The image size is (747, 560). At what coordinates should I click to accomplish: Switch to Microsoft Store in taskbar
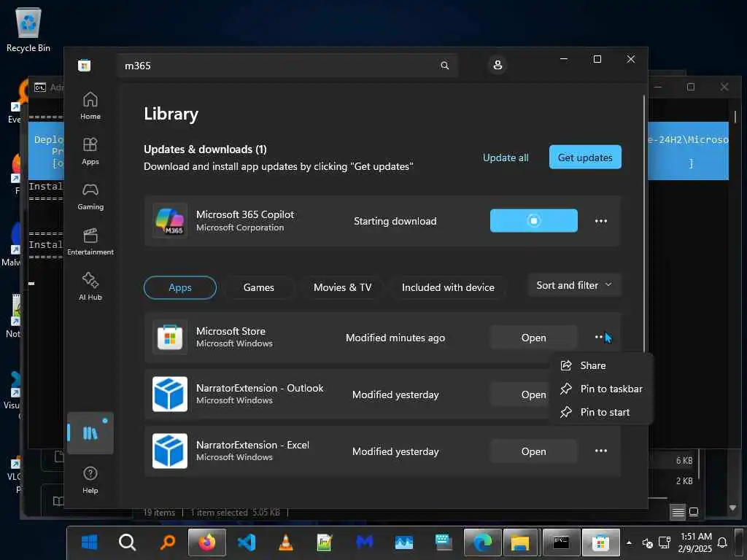pyautogui.click(x=601, y=542)
